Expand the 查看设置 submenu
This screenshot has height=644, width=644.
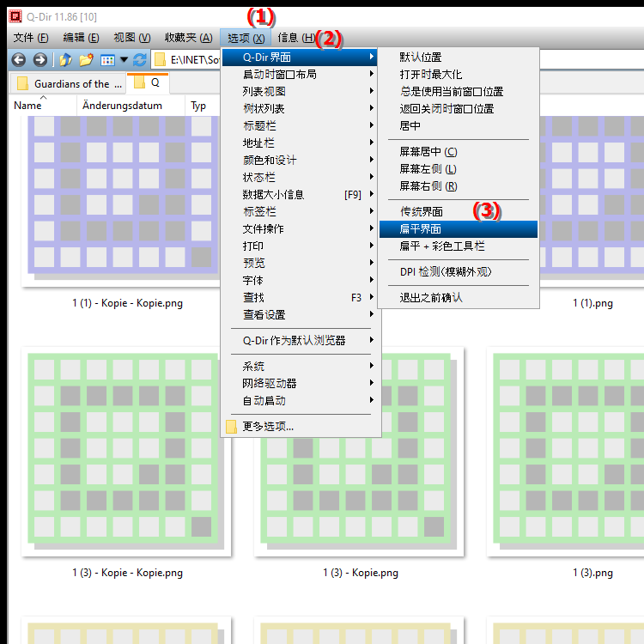click(x=301, y=315)
